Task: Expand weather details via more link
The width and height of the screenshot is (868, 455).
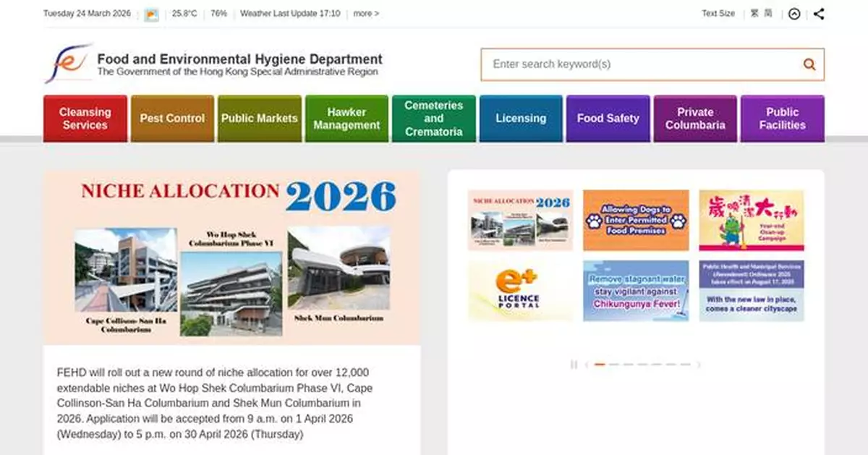Action: pyautogui.click(x=366, y=14)
